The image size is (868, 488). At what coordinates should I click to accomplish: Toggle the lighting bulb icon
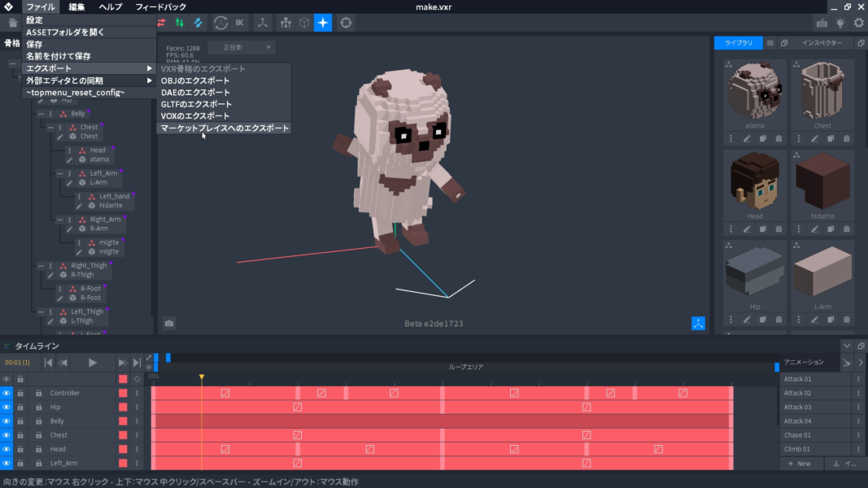click(840, 23)
